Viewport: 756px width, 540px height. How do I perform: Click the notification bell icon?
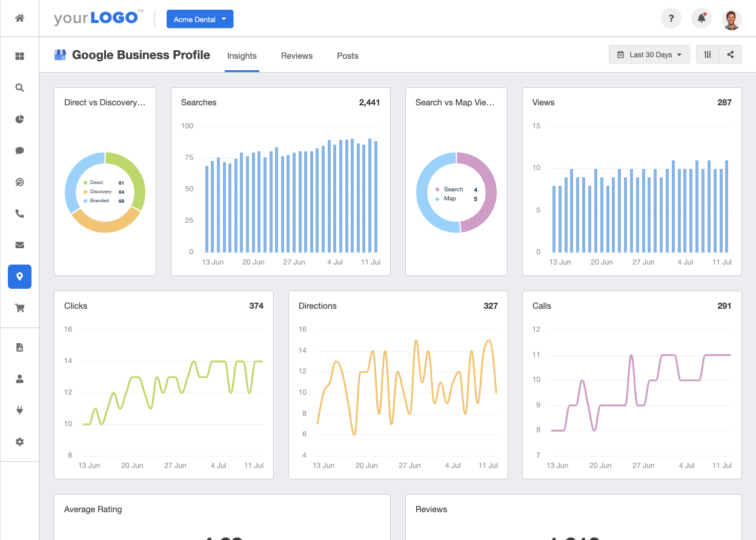[x=701, y=19]
